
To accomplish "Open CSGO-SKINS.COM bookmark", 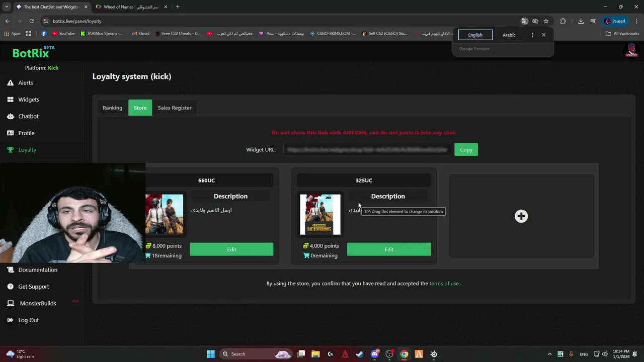I will click(x=333, y=34).
